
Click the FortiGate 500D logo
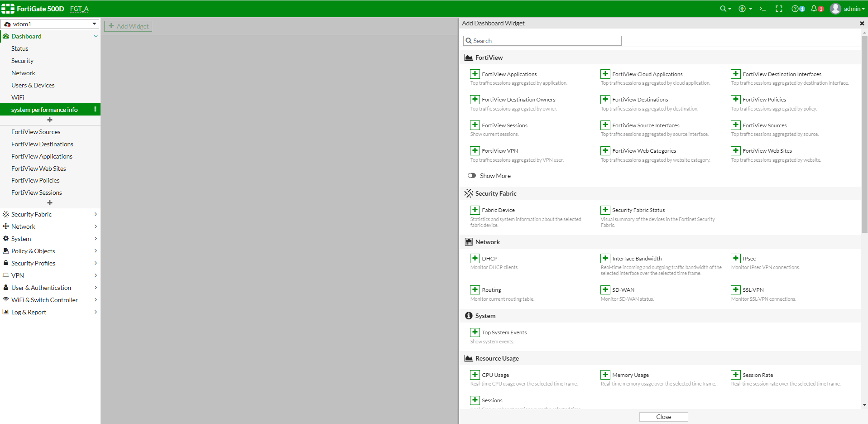[x=33, y=9]
